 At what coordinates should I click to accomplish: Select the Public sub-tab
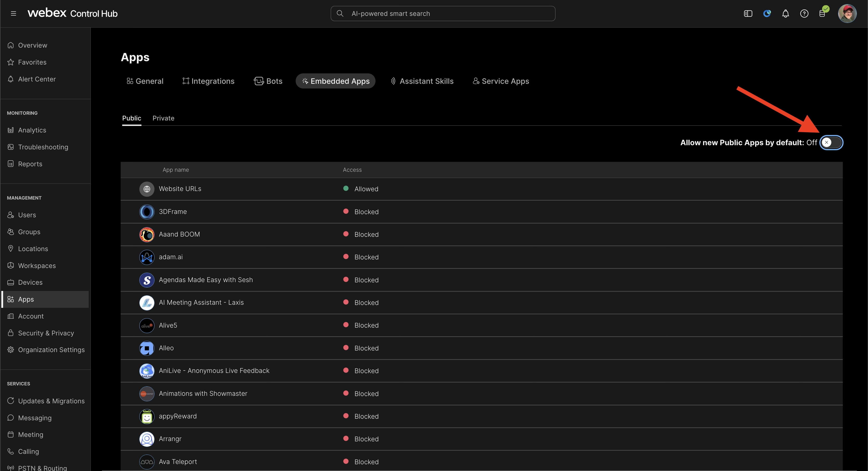[x=132, y=118]
